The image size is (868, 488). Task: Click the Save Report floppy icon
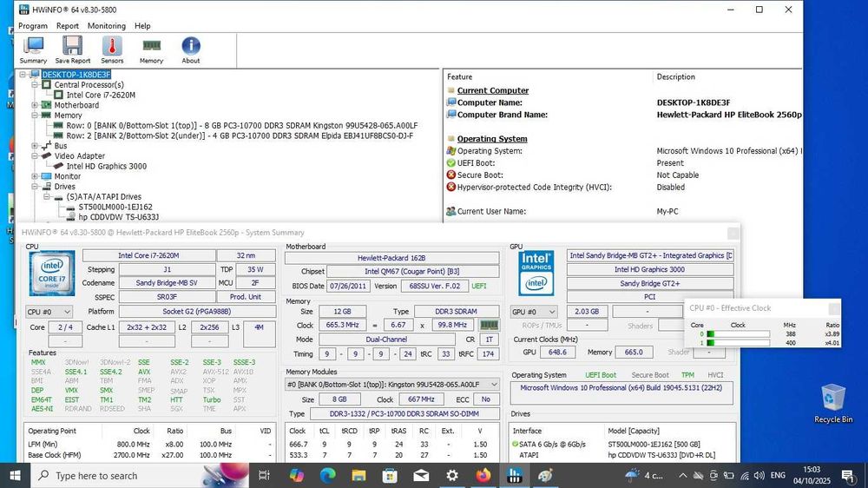[x=73, y=49]
